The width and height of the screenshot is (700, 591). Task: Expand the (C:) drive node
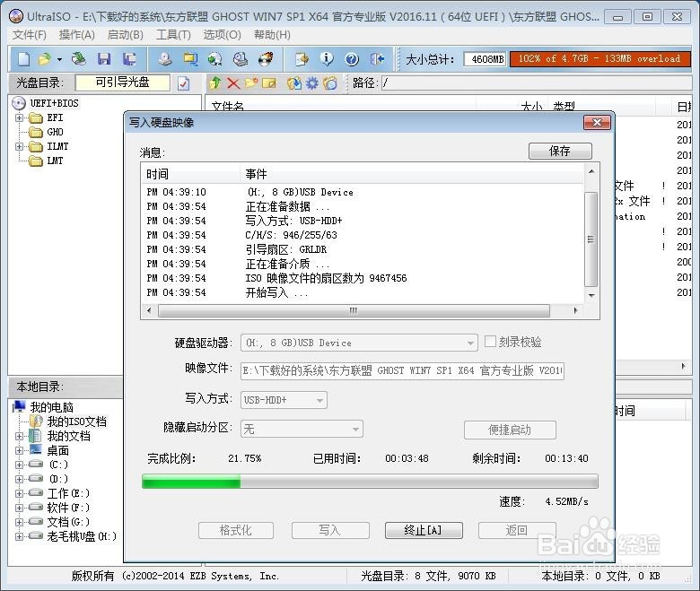(19, 465)
